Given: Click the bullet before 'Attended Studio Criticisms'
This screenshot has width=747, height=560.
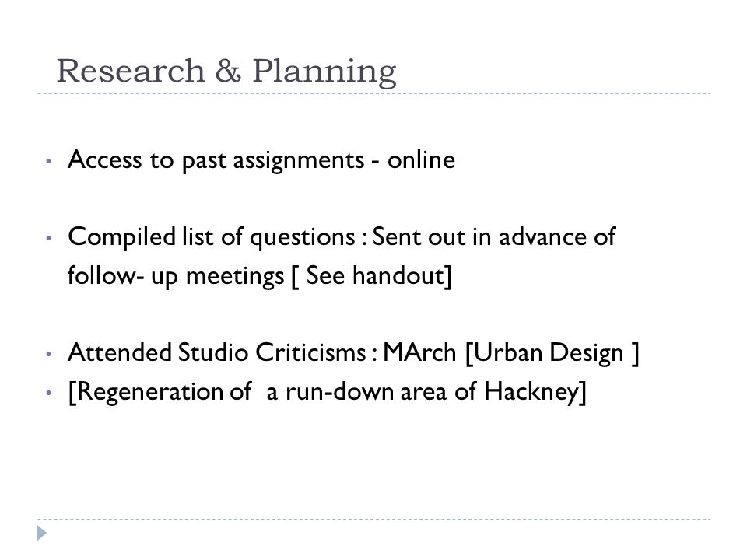Looking at the screenshot, I should pos(48,355).
